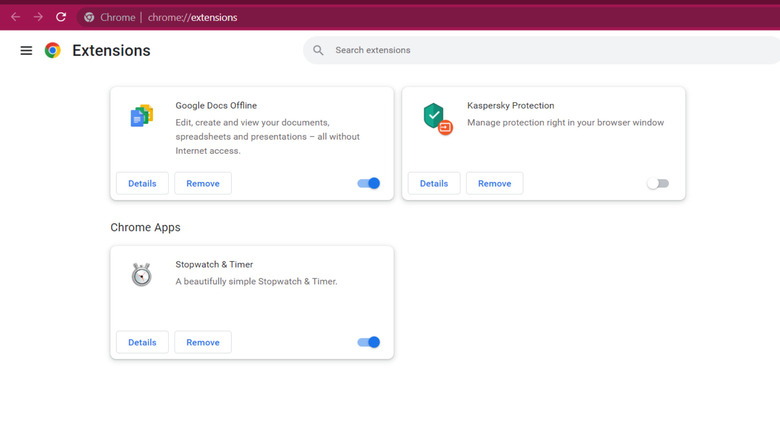Click the Chrome logo beside Extensions
This screenshot has height=438, width=780.
point(53,51)
